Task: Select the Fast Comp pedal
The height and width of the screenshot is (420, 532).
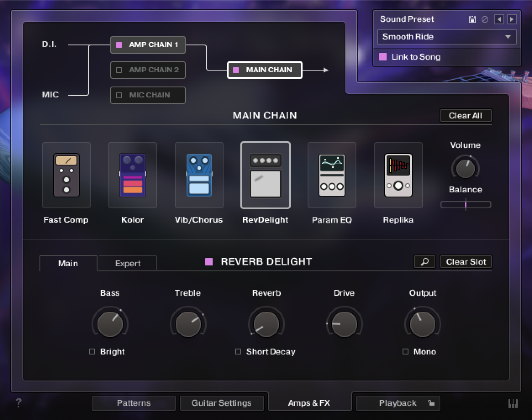Action: 66,175
